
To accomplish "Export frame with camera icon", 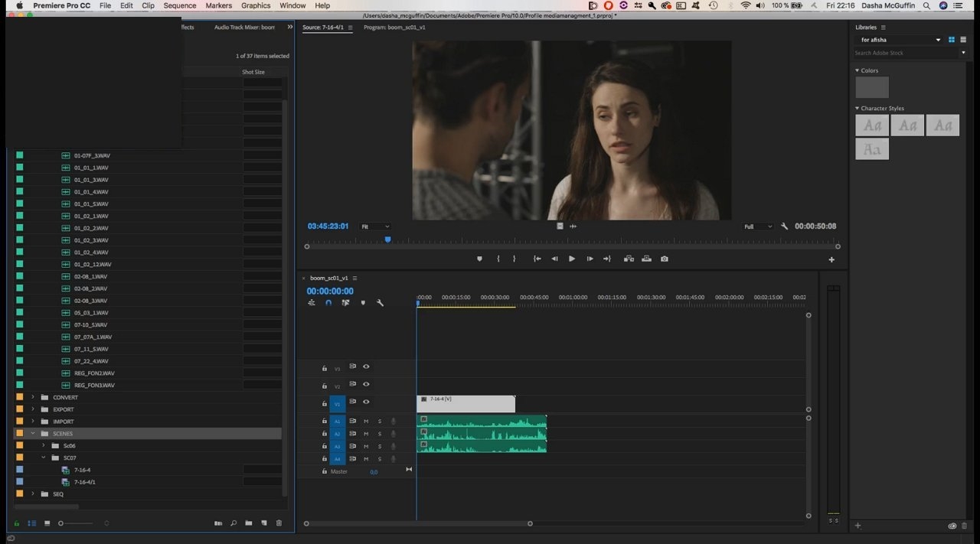I will click(x=665, y=259).
